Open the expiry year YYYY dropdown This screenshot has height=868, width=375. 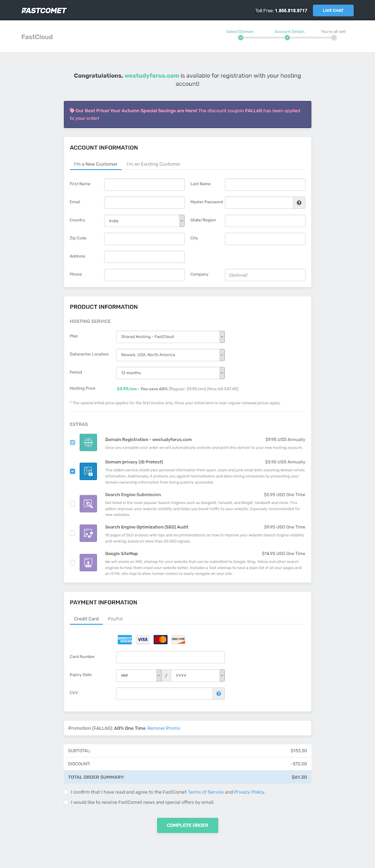point(198,675)
